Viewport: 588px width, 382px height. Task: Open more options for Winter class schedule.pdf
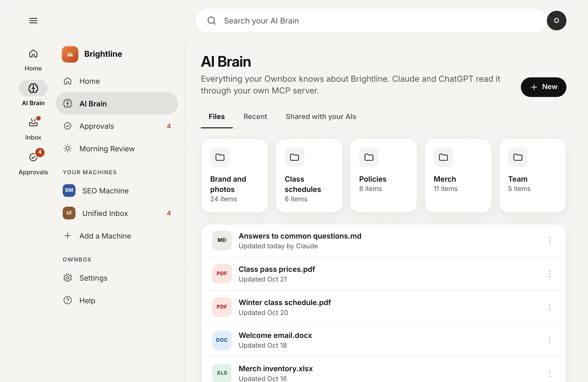click(549, 307)
